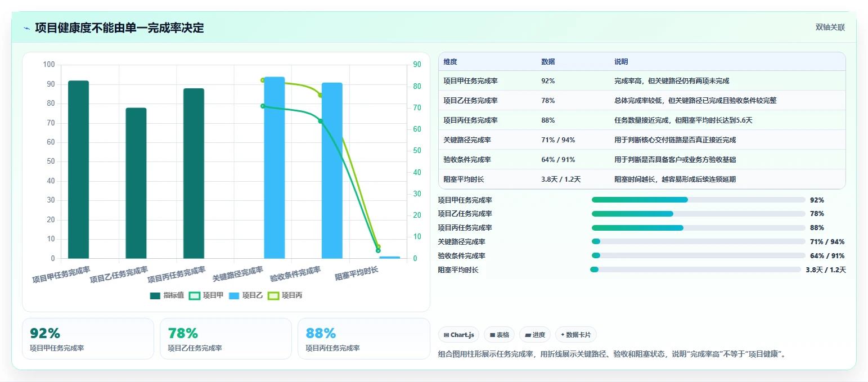Click 用于判断核心交付链路 description cell
The height and width of the screenshot is (382, 868).
(x=675, y=140)
